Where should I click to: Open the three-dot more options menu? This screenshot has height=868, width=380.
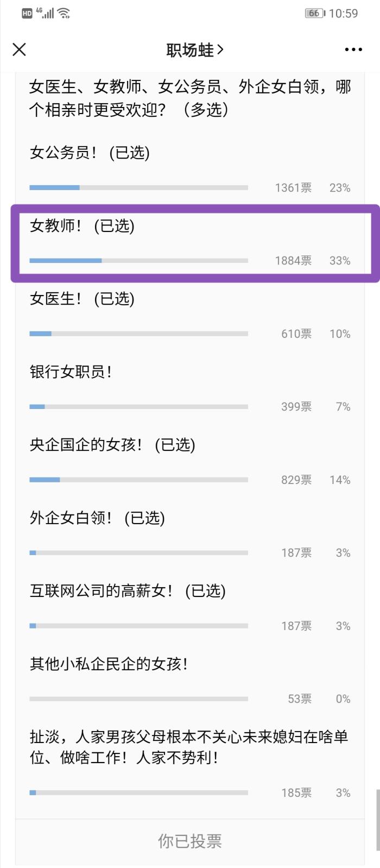pyautogui.click(x=353, y=49)
